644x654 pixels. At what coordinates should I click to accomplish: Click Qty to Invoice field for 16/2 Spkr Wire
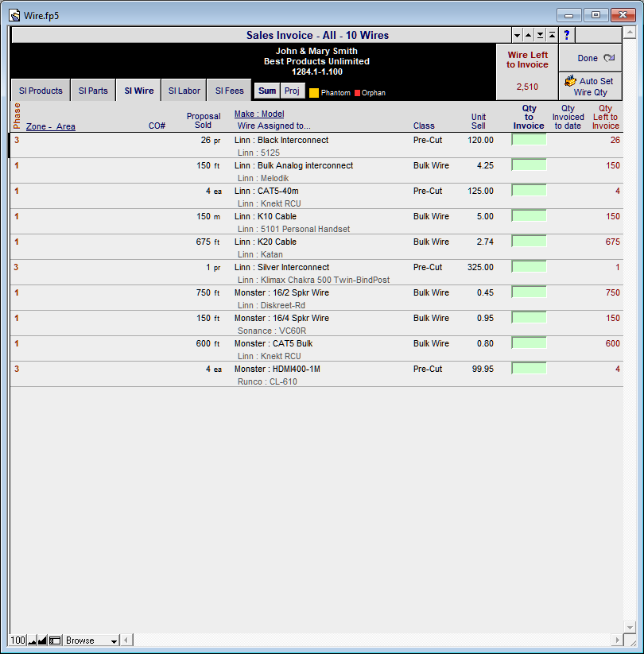point(529,292)
